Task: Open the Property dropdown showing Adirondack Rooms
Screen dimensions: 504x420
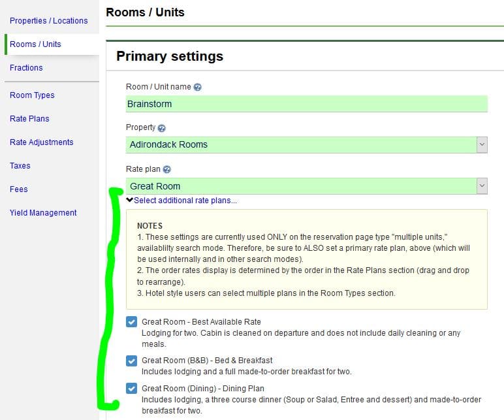Action: coord(482,145)
